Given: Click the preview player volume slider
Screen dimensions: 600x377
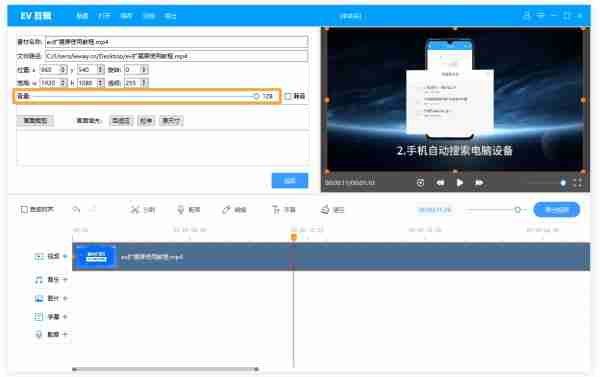Looking at the screenshot, I should tap(547, 183).
